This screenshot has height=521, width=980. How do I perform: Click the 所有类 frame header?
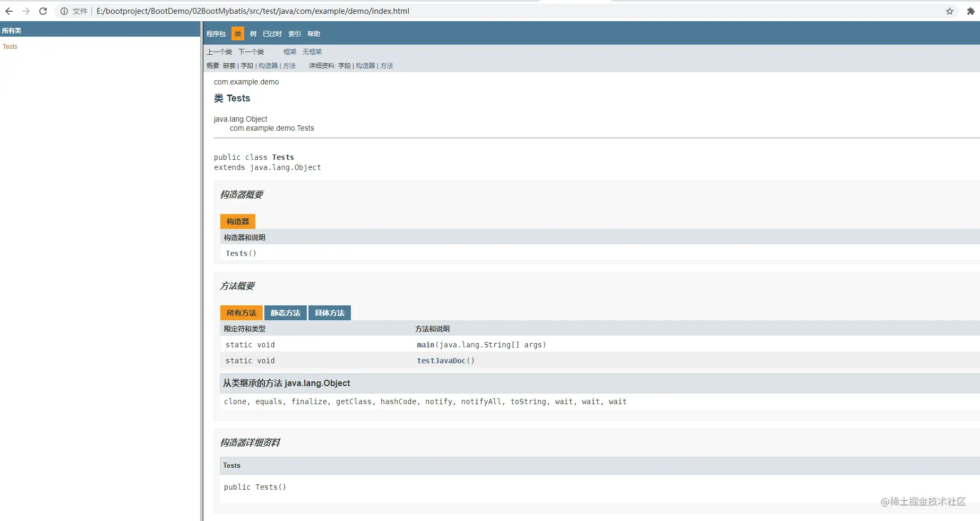click(12, 31)
